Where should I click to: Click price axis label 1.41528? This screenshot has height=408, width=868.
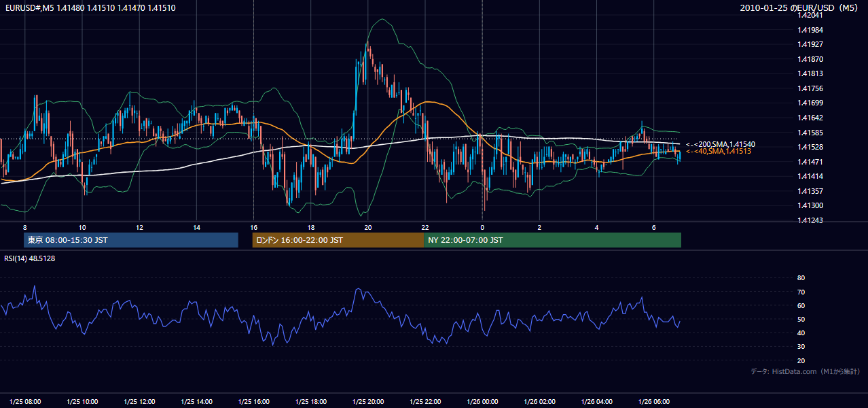coord(809,147)
